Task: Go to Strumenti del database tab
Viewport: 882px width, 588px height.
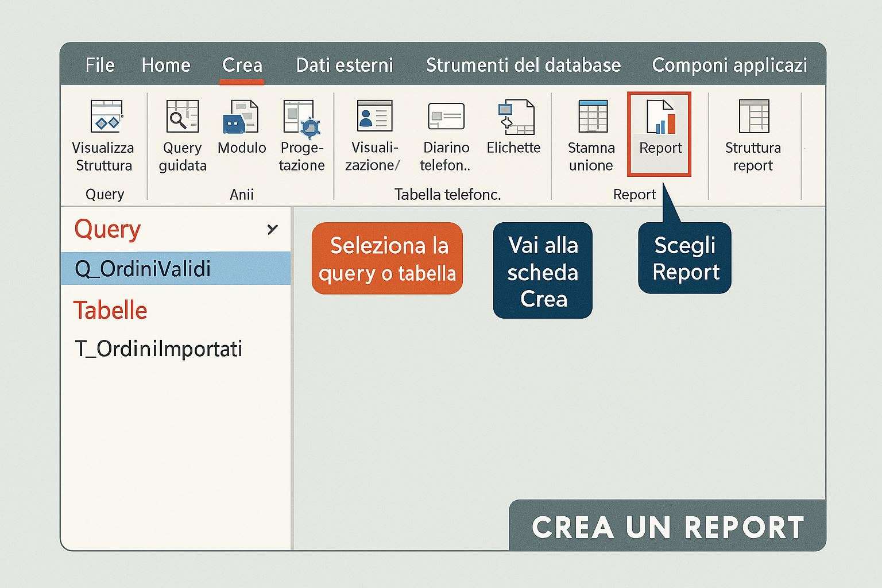Action: click(523, 65)
